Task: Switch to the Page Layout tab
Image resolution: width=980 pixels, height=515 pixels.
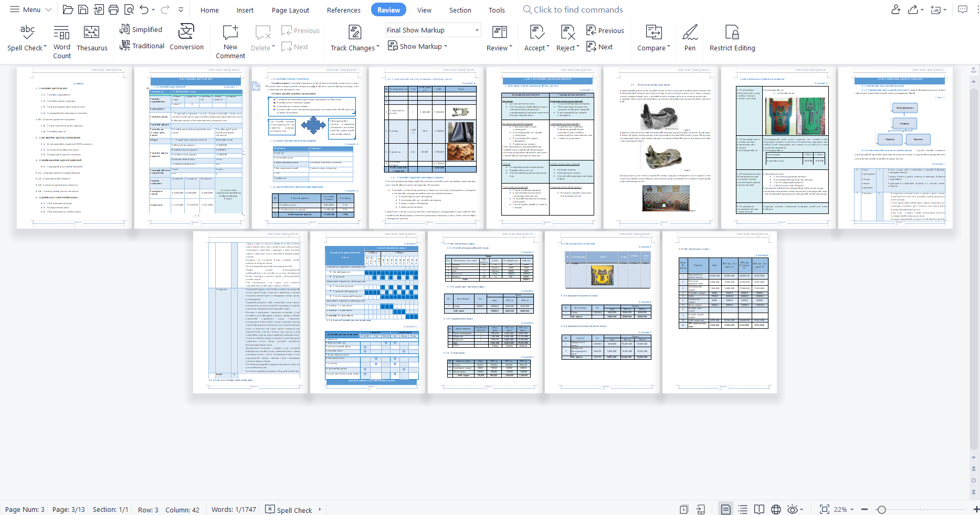Action: pos(290,10)
